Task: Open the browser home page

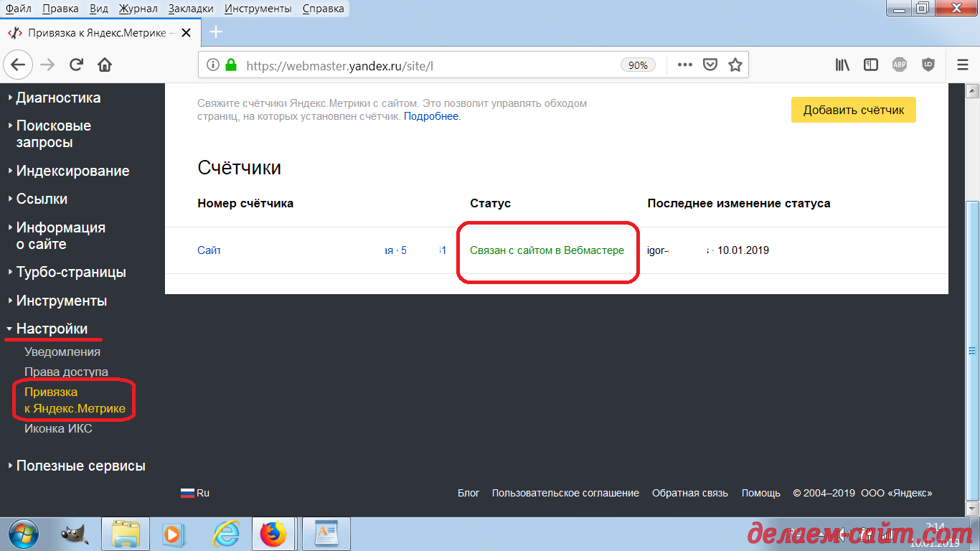Action: [x=105, y=65]
